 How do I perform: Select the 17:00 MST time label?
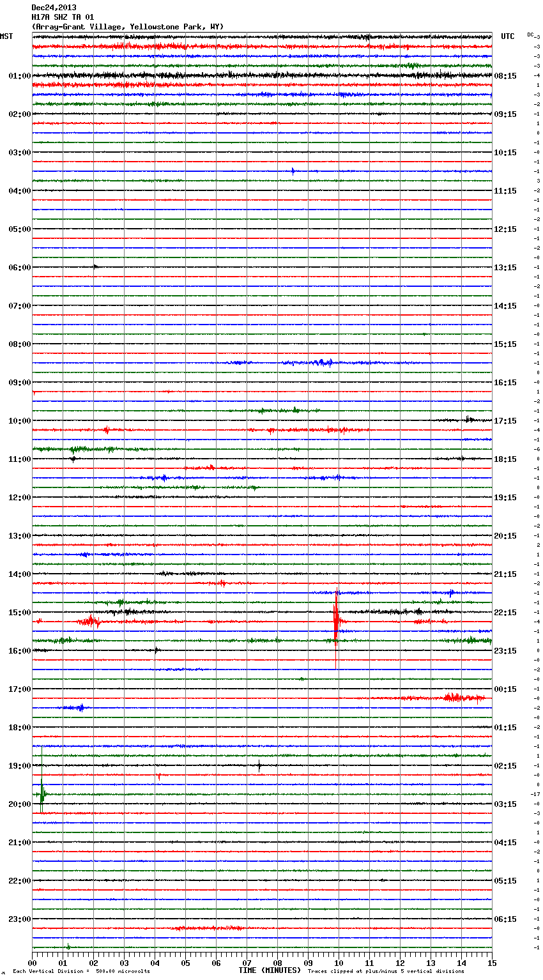20,689
